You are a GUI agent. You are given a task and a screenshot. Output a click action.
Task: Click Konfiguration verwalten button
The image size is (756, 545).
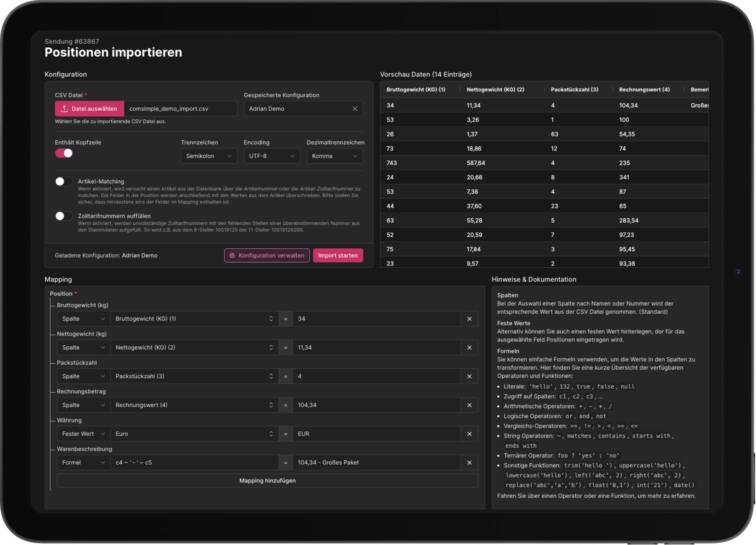point(267,256)
